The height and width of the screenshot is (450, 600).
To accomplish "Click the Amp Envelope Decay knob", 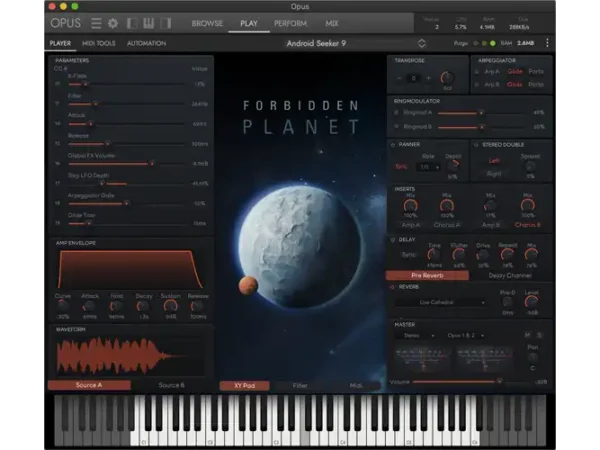I will pyautogui.click(x=143, y=306).
